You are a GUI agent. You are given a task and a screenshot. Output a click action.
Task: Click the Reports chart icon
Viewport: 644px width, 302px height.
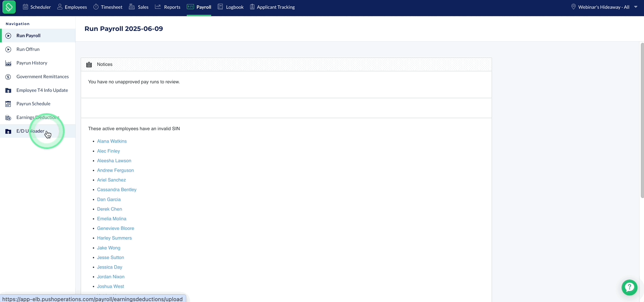158,7
